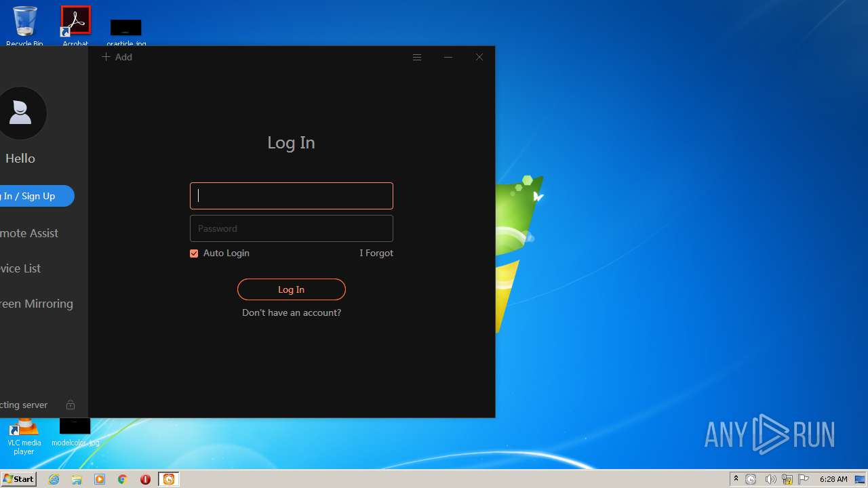Launch Opera from taskbar

[145, 479]
